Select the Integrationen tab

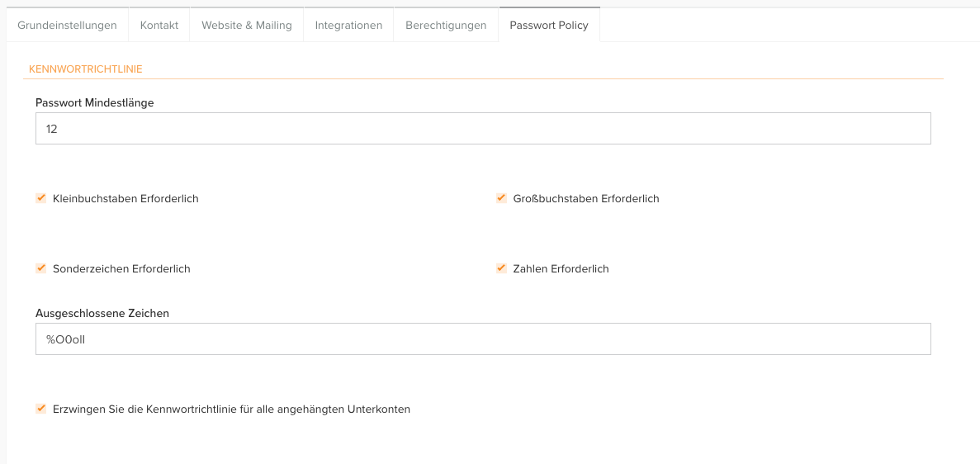[348, 25]
